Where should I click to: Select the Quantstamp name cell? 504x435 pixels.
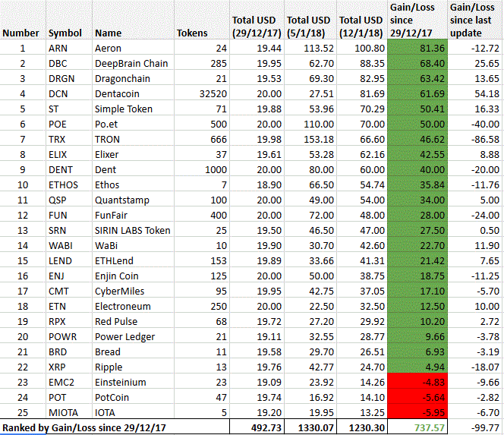tap(134, 200)
